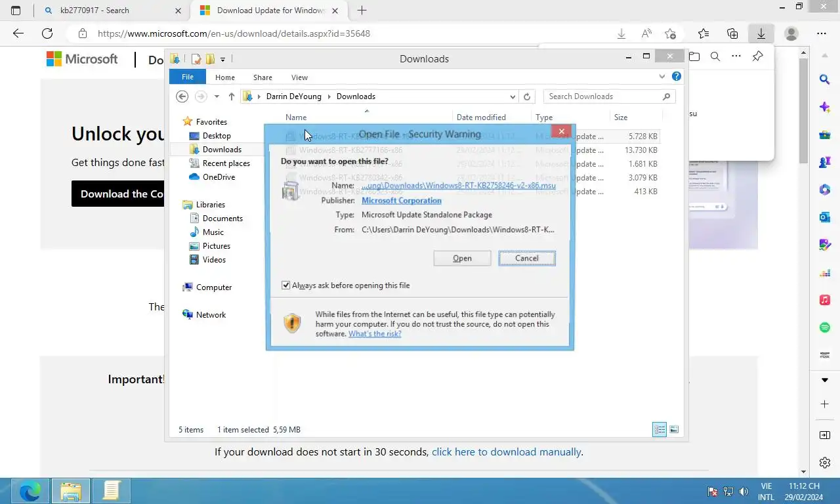Viewport: 840px width, 504px height.
Task: Select Network in the navigation pane
Action: (x=211, y=315)
